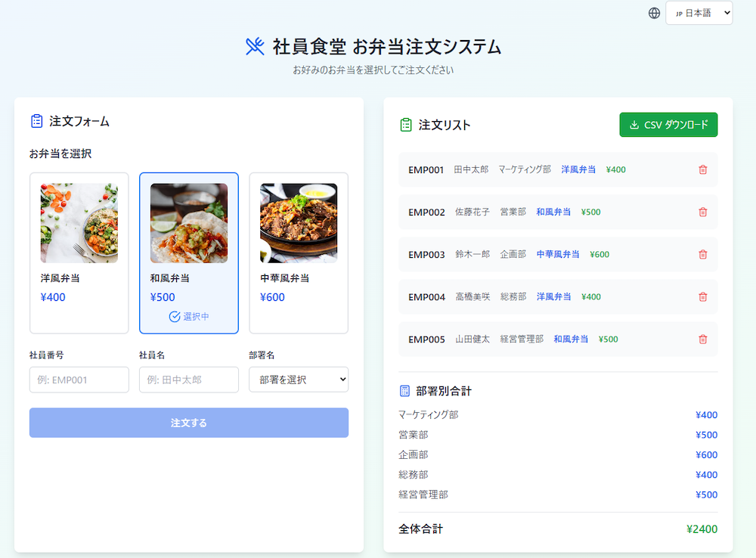Screen dimensions: 756x558
Task: Click the 中華風弁当 food photo
Action: 298,223
